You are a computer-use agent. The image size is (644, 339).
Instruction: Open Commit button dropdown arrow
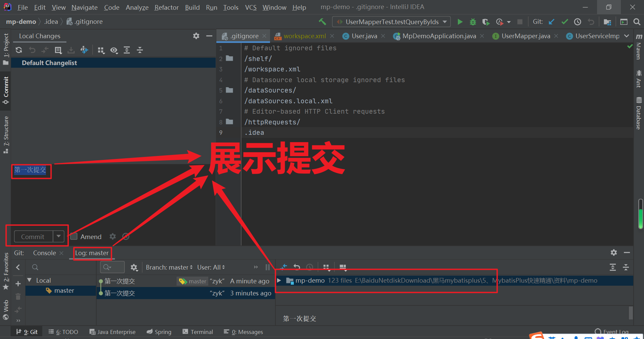(59, 236)
